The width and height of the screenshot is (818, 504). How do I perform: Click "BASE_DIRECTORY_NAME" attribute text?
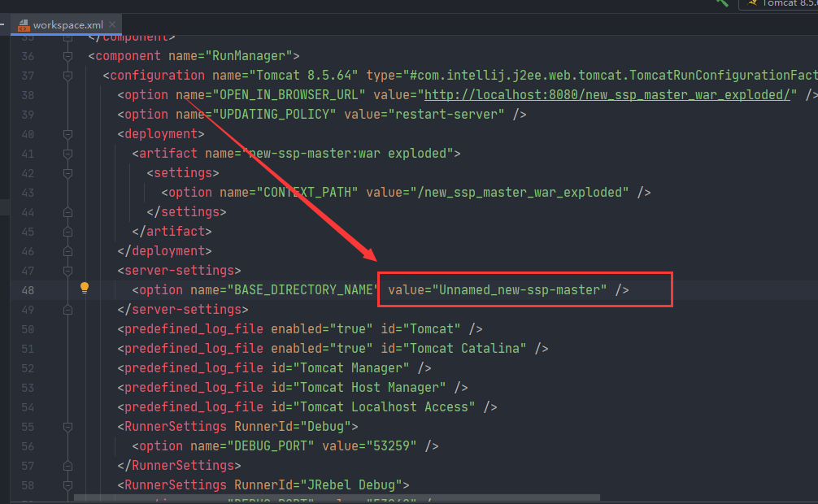click(302, 289)
